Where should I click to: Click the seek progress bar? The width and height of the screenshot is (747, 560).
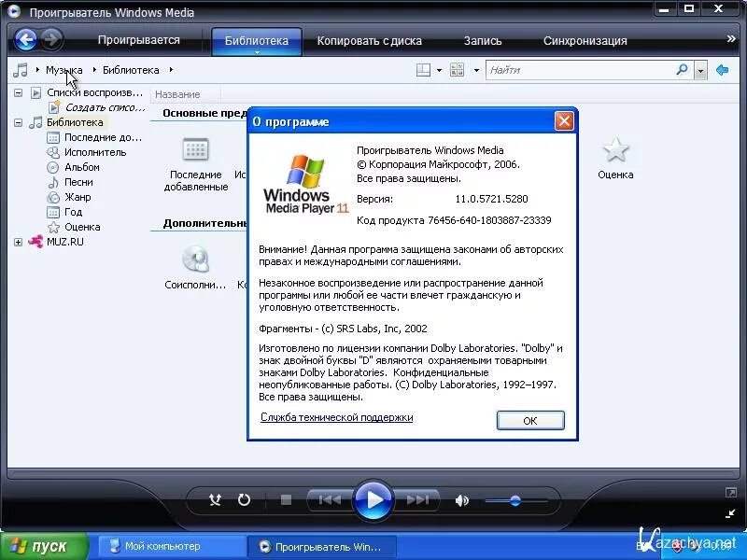[x=373, y=474]
